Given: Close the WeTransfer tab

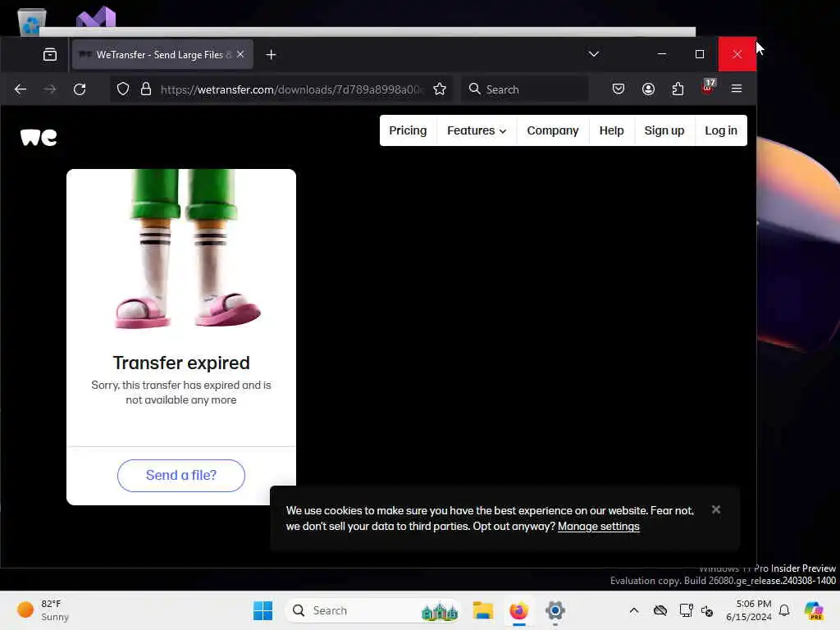Looking at the screenshot, I should [x=240, y=55].
